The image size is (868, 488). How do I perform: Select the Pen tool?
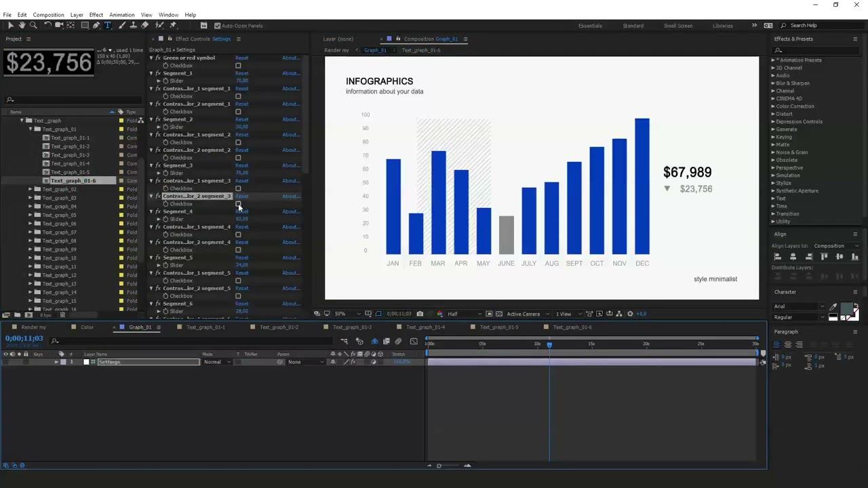tap(96, 26)
